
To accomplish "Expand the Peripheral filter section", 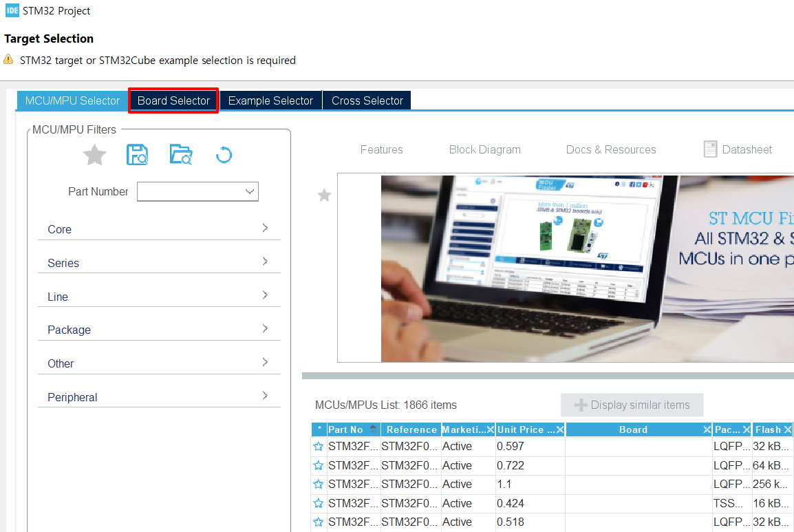I will pyautogui.click(x=159, y=396).
